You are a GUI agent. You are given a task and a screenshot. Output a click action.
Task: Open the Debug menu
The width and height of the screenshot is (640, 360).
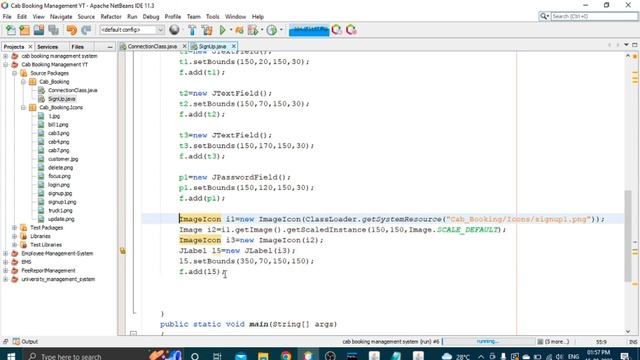[151, 16]
